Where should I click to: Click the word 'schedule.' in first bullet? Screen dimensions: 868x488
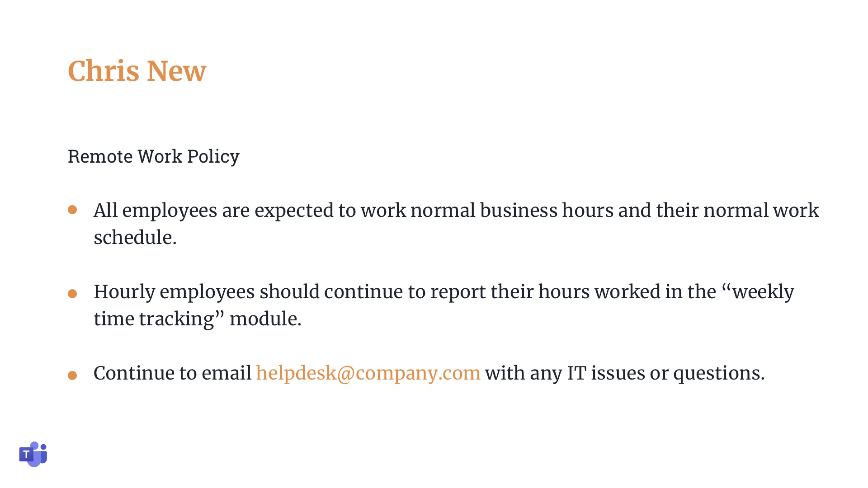(135, 238)
